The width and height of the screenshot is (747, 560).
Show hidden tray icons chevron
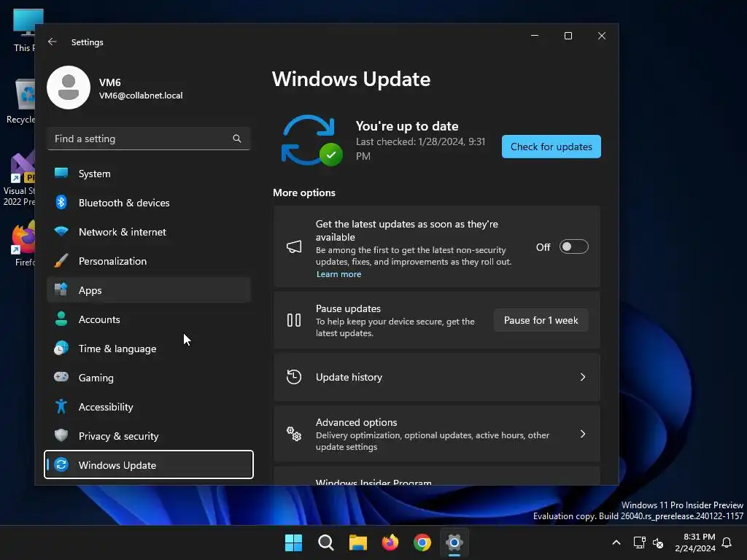pos(616,542)
